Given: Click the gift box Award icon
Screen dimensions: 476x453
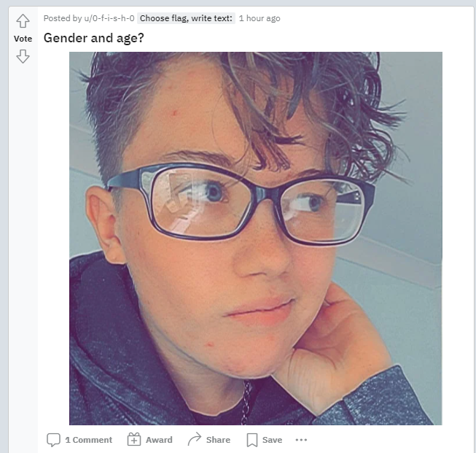Looking at the screenshot, I should click(x=134, y=439).
